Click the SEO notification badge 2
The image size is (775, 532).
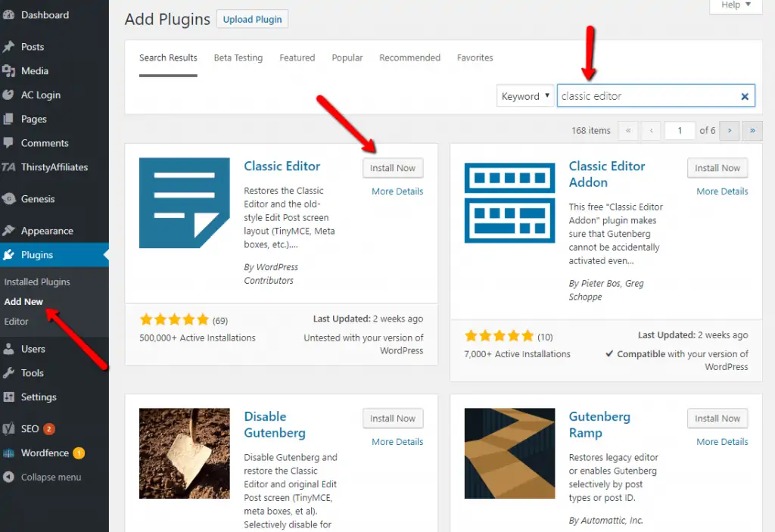point(48,428)
